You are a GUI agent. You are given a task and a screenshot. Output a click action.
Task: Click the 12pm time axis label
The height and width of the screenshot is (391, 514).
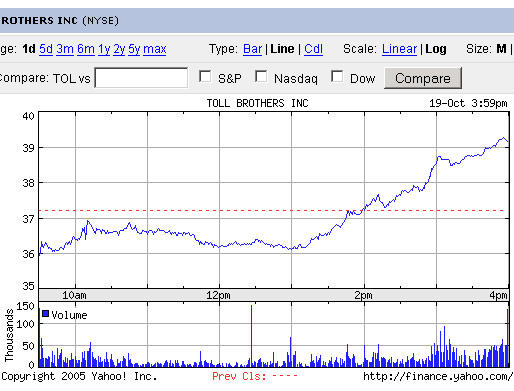(218, 295)
